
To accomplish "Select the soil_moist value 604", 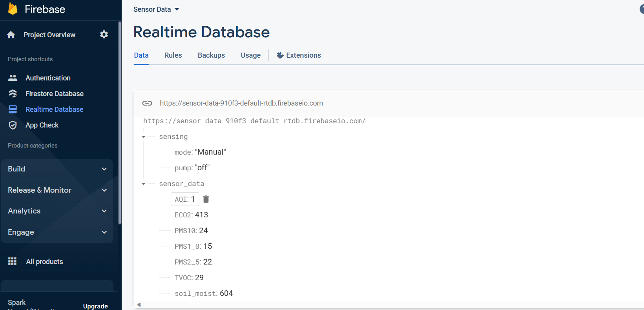I will (226, 294).
